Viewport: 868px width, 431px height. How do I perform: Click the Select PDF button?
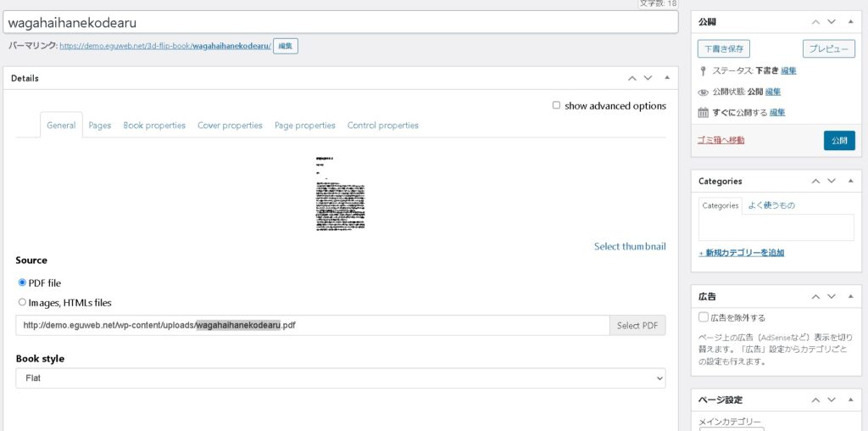click(x=637, y=326)
